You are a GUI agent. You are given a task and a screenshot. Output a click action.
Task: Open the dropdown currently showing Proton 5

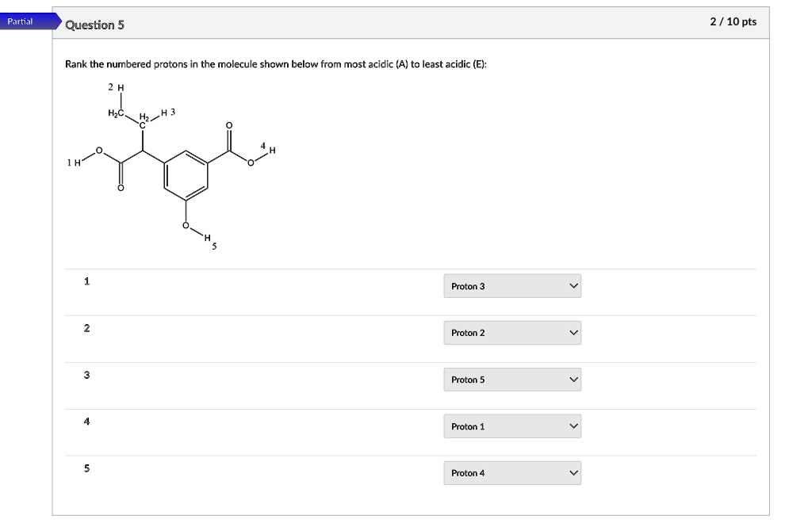coord(511,380)
